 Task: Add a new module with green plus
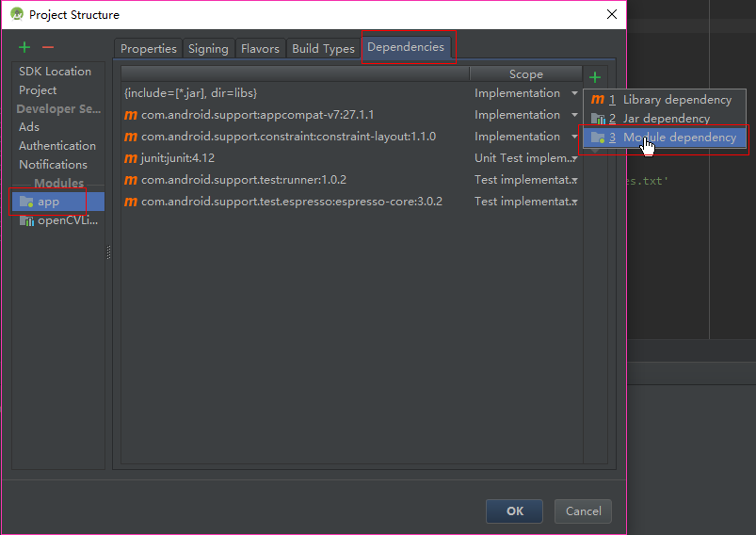(x=24, y=47)
